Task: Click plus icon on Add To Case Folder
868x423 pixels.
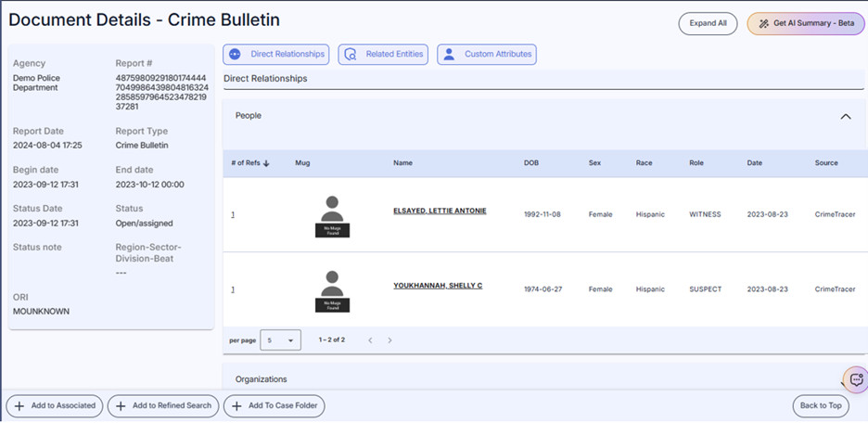Action: click(236, 405)
